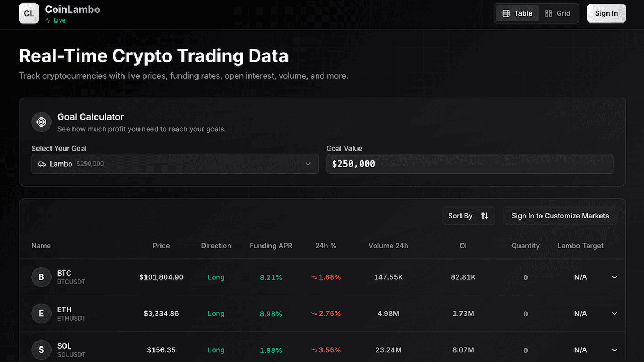
Task: Select the ETH coin icon
Action: (41, 313)
